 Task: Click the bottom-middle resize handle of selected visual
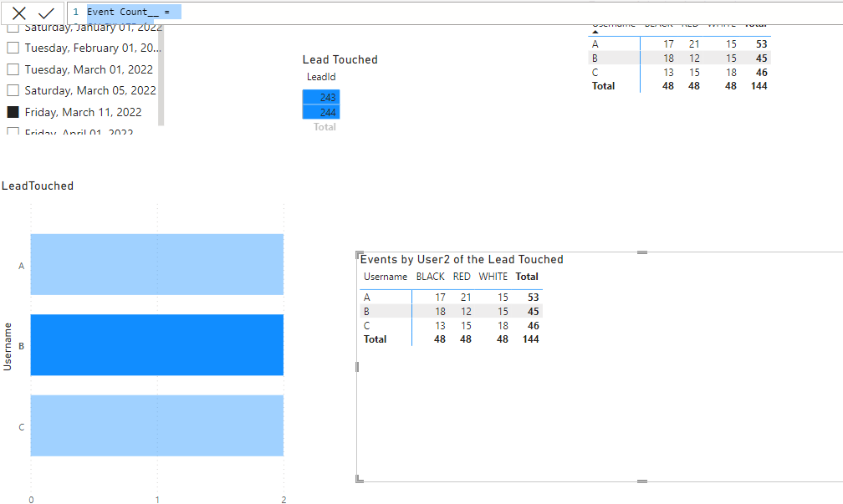[642, 481]
